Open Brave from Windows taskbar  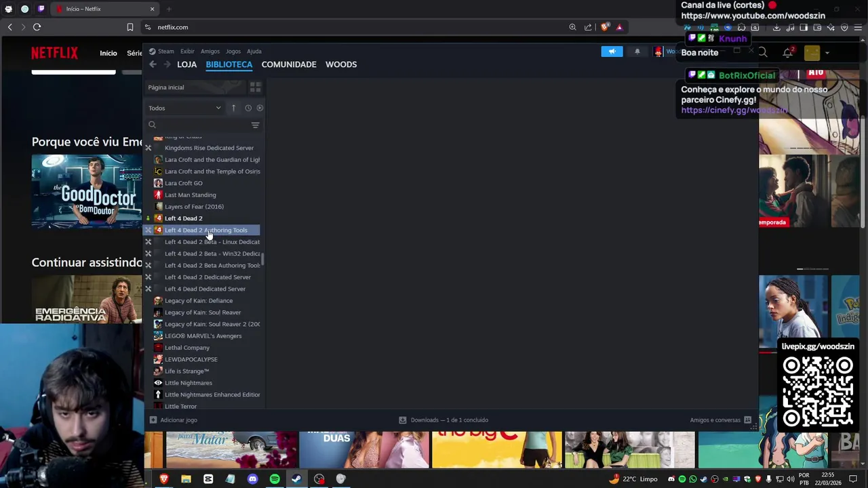[163, 479]
